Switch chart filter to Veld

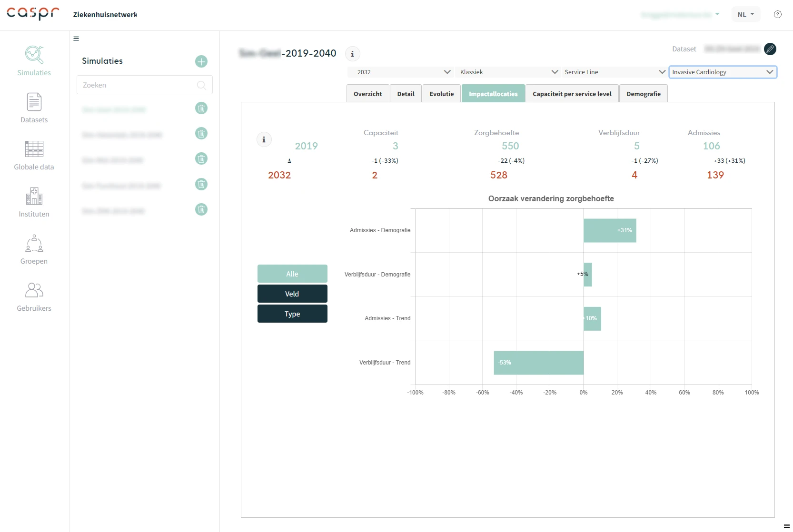coord(292,294)
